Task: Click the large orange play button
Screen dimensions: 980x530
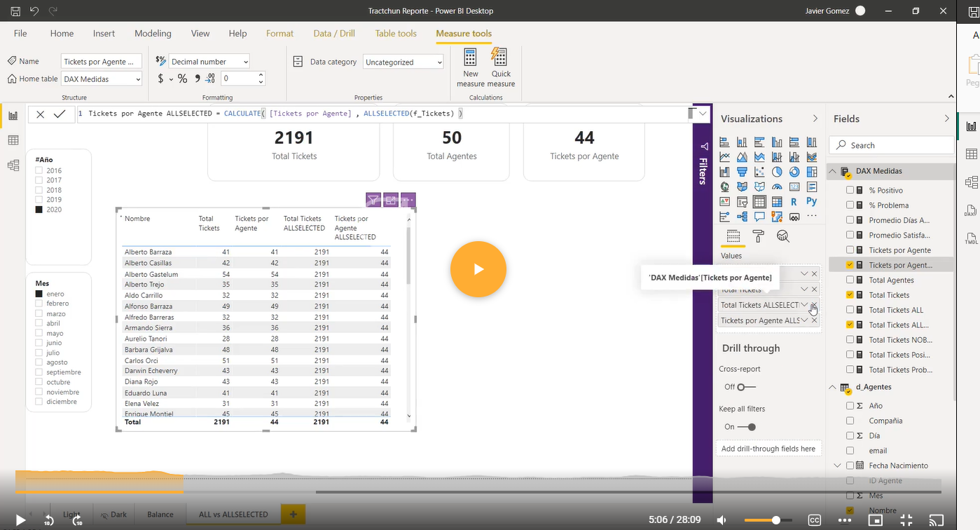Action: (x=478, y=269)
